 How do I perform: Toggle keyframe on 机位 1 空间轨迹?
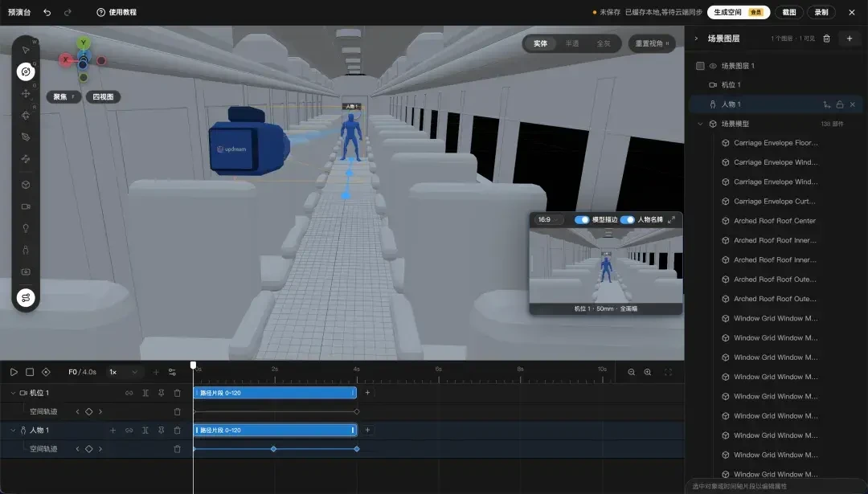point(88,411)
